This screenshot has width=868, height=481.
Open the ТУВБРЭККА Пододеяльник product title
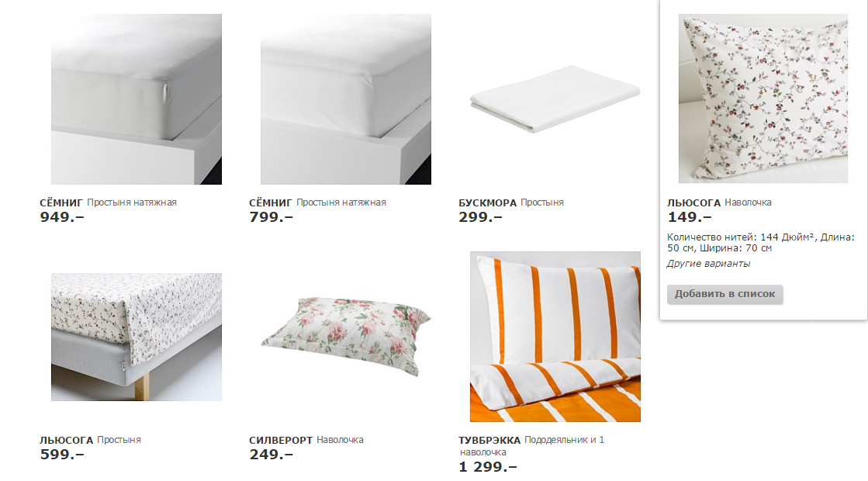tap(531, 445)
